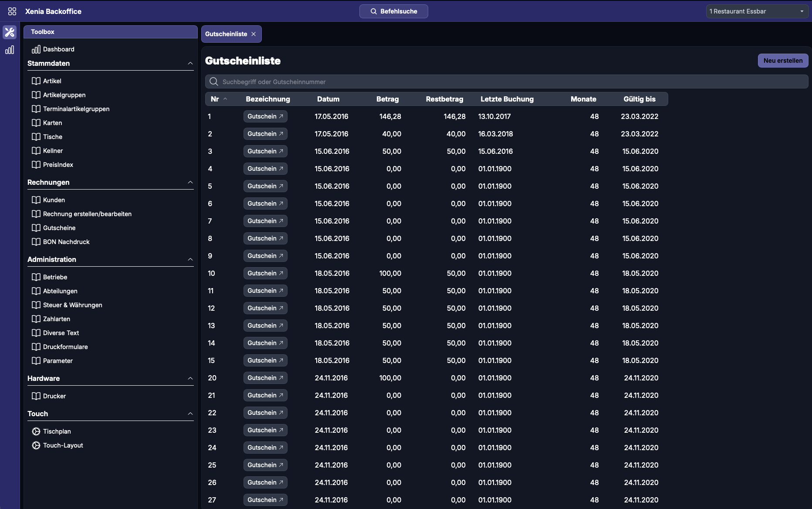Switch to the Gutscheinliste tab
812x509 pixels.
tap(226, 34)
